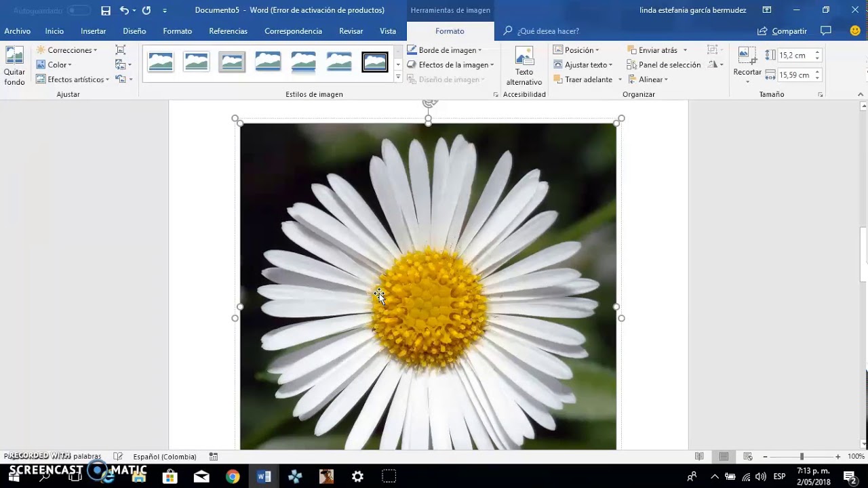The height and width of the screenshot is (488, 868).
Task: Expand the Efectos artísticos menu
Action: 73,79
